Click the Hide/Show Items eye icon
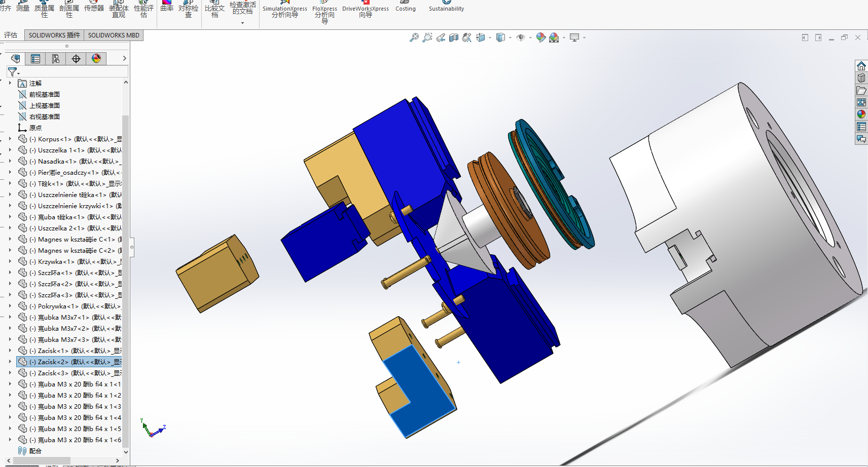Screen dimensions: 868x467 (x=520, y=37)
